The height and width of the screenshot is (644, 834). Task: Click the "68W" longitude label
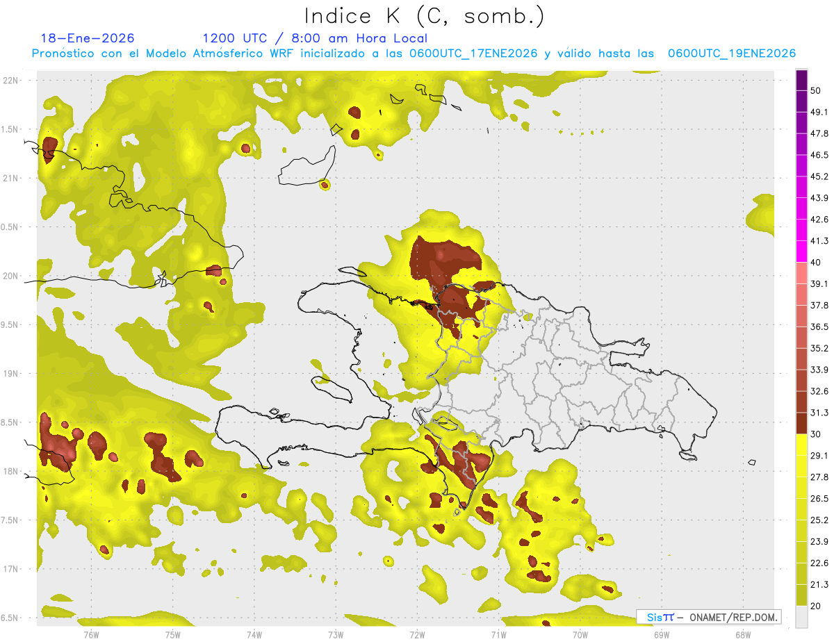[x=743, y=634]
